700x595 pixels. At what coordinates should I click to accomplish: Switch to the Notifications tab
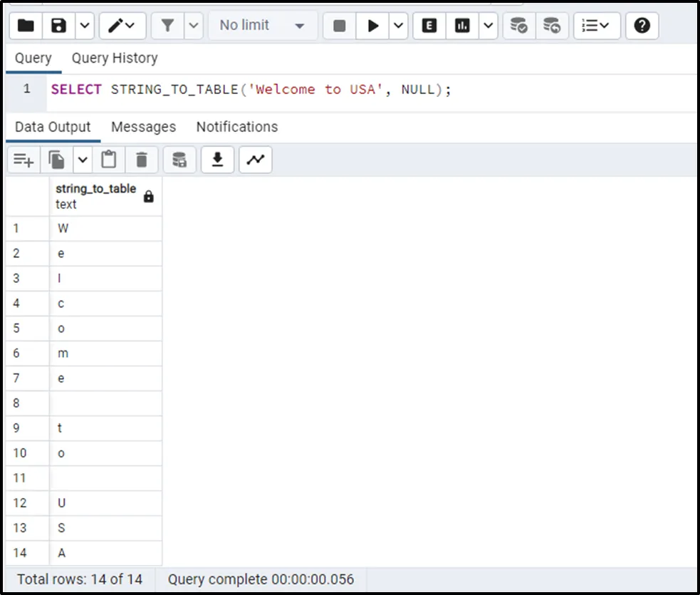[236, 127]
